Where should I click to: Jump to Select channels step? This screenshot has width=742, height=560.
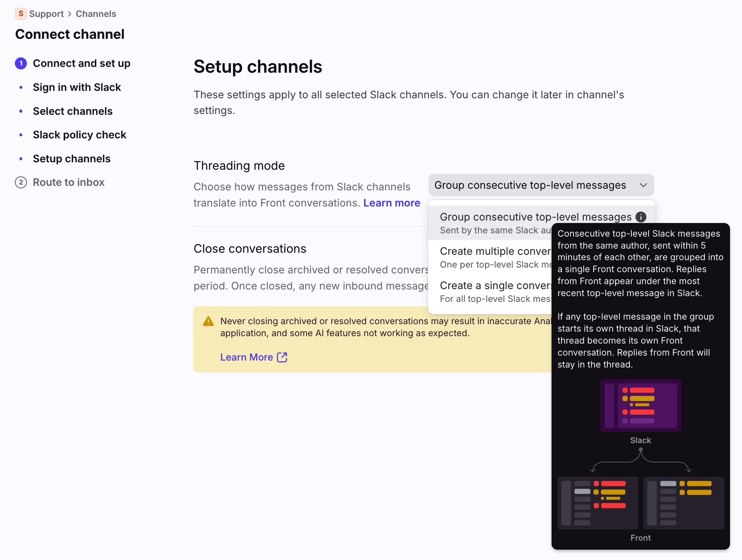73,112
